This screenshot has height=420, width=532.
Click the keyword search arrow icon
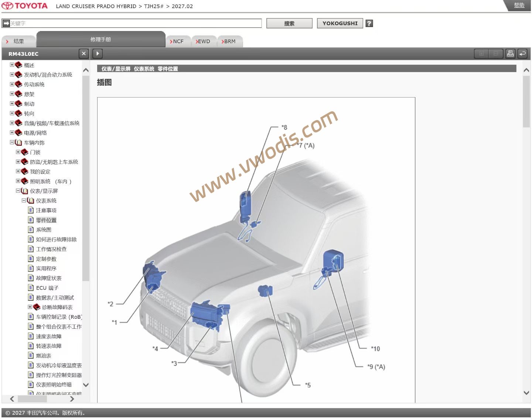click(x=6, y=23)
